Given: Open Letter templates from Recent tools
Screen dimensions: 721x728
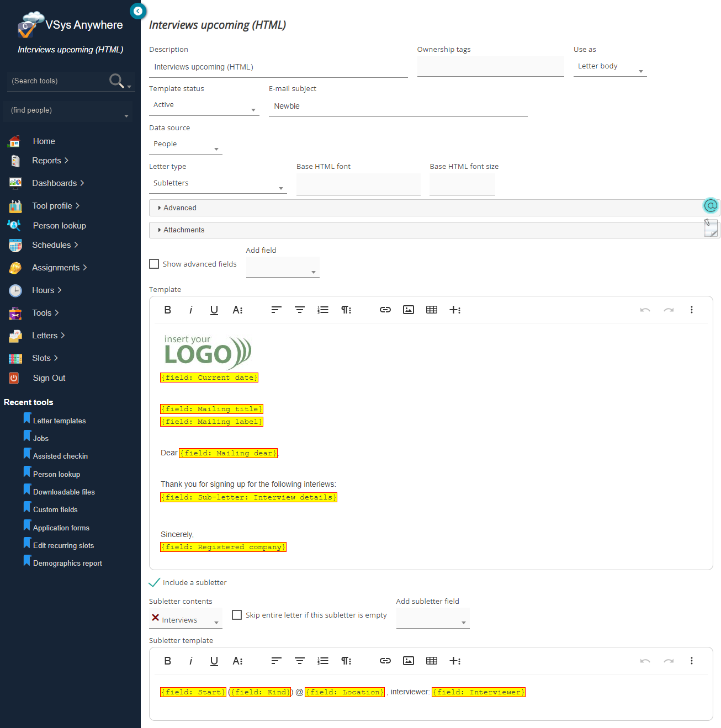Looking at the screenshot, I should 59,421.
